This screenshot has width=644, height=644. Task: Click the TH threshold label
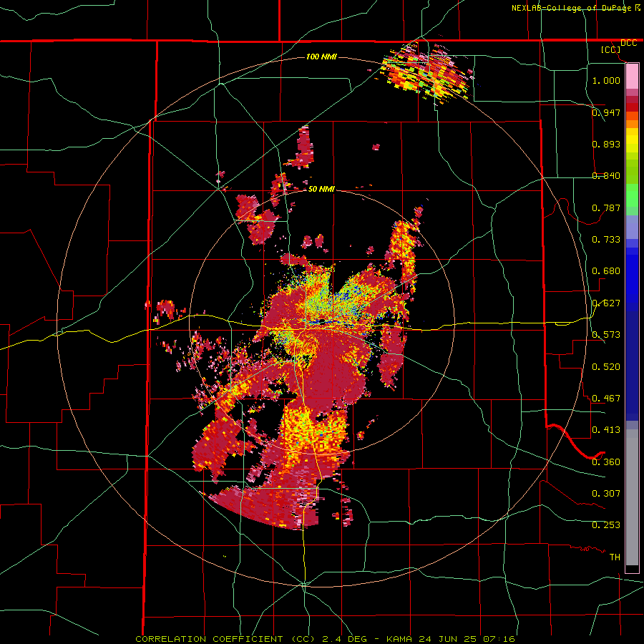[x=615, y=557]
